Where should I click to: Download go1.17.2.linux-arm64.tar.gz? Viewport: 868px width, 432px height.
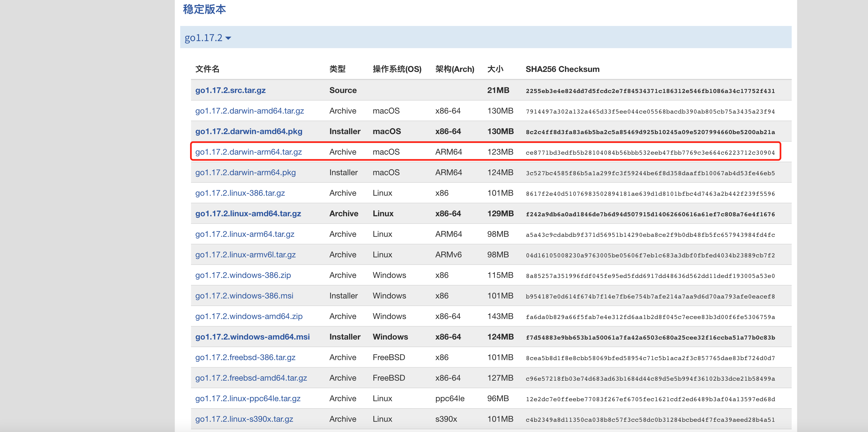[x=245, y=234]
